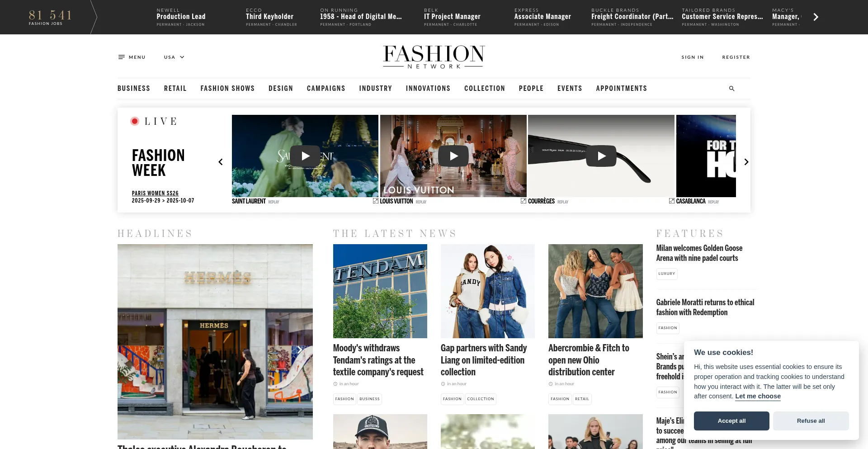Open the Tendam article thumbnail

pyautogui.click(x=380, y=291)
